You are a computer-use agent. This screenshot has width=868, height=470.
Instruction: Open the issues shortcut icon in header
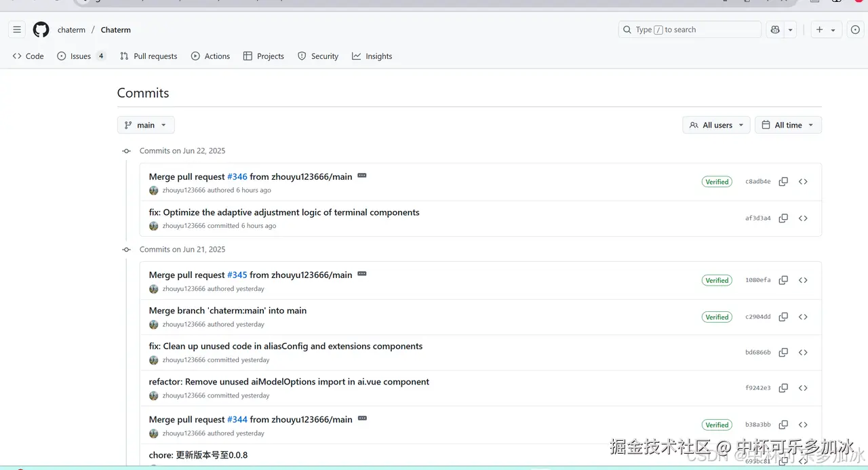(x=855, y=30)
